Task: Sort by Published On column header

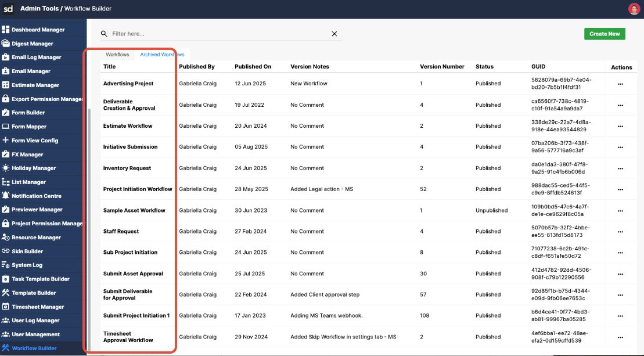Action: 253,67
